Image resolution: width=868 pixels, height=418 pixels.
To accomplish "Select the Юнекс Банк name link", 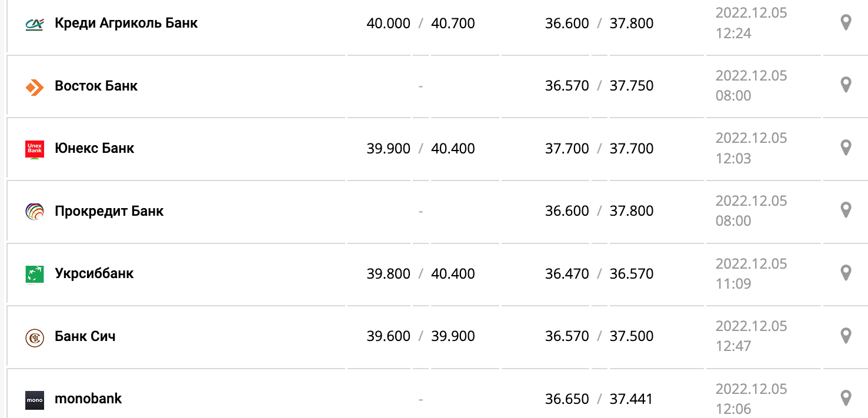I will point(94,149).
